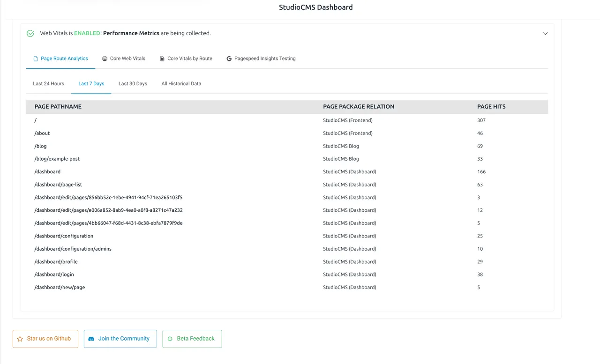
Task: Click the green Web Vitals enabled checkmark icon
Action: pyautogui.click(x=30, y=33)
